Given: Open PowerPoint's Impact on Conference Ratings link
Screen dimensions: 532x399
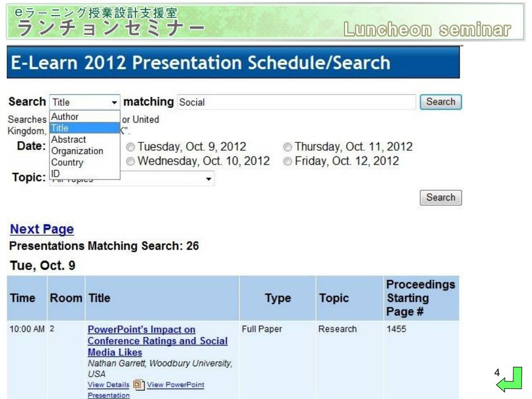Looking at the screenshot, I should (157, 341).
